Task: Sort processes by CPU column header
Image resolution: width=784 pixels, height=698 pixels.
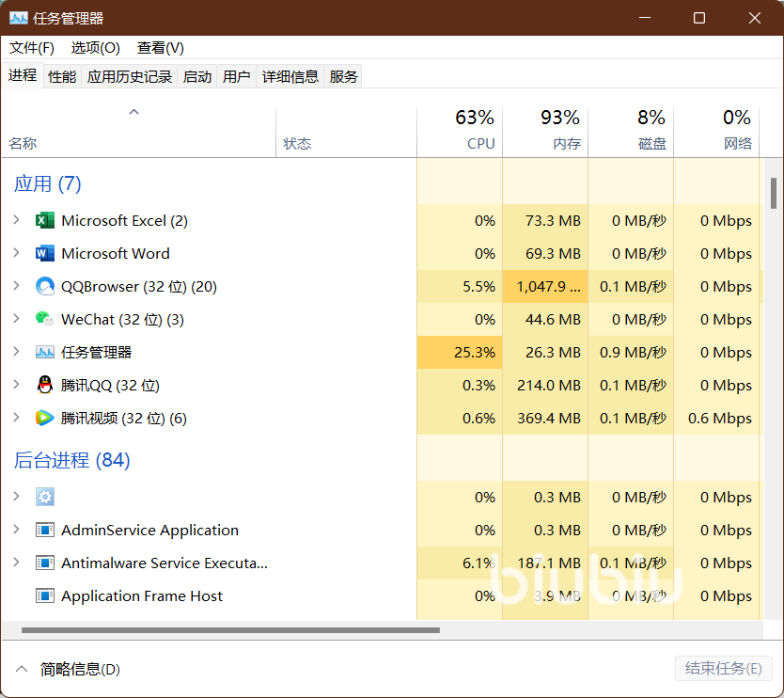Action: click(x=460, y=131)
